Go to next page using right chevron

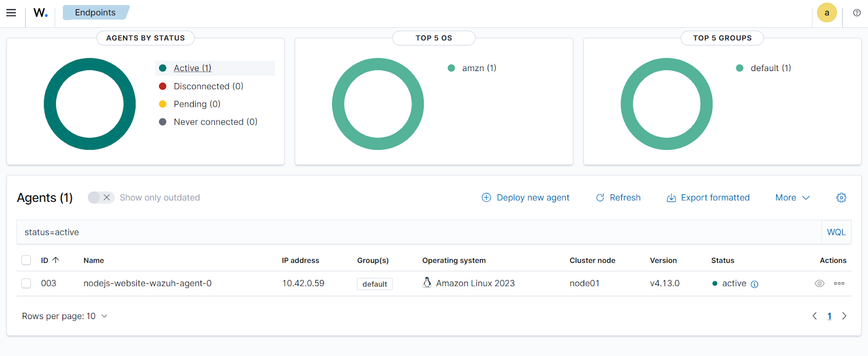tap(844, 316)
